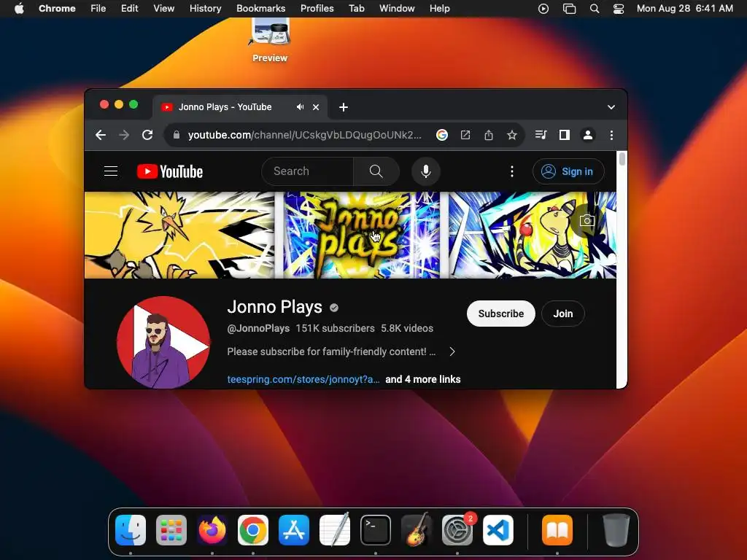Screen dimensions: 747x560
Task: Open the media controls icon in toolbar
Action: pyautogui.click(x=541, y=135)
